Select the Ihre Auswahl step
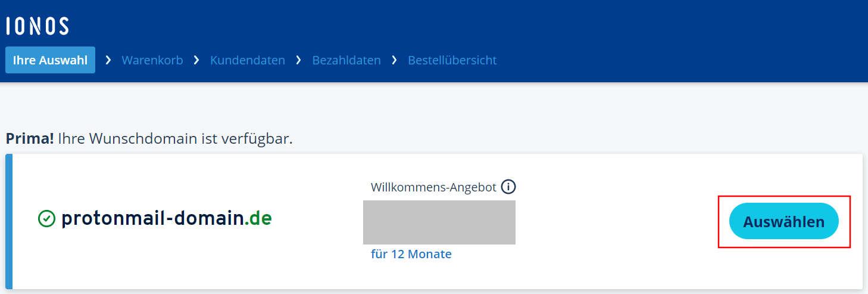Image resolution: width=868 pixels, height=294 pixels. [50, 60]
